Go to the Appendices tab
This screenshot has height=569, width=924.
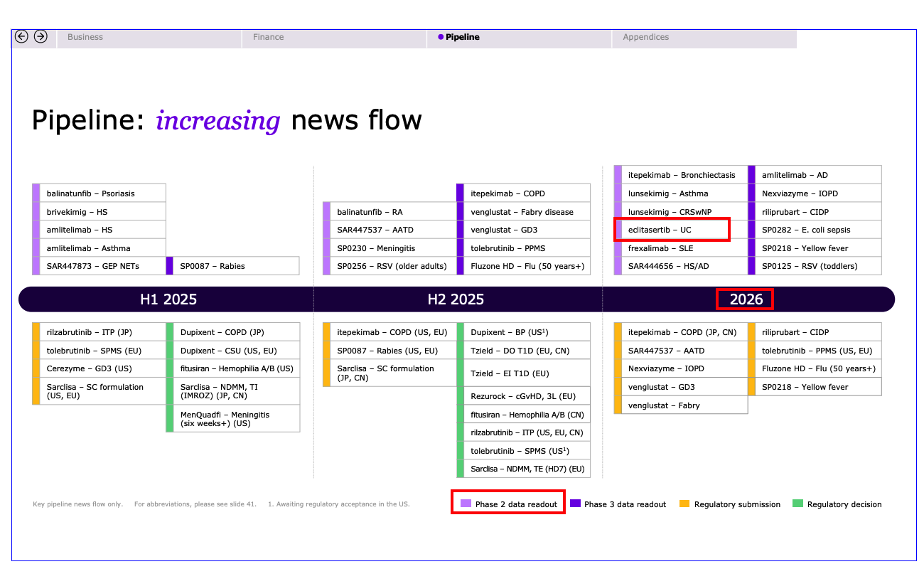[645, 37]
